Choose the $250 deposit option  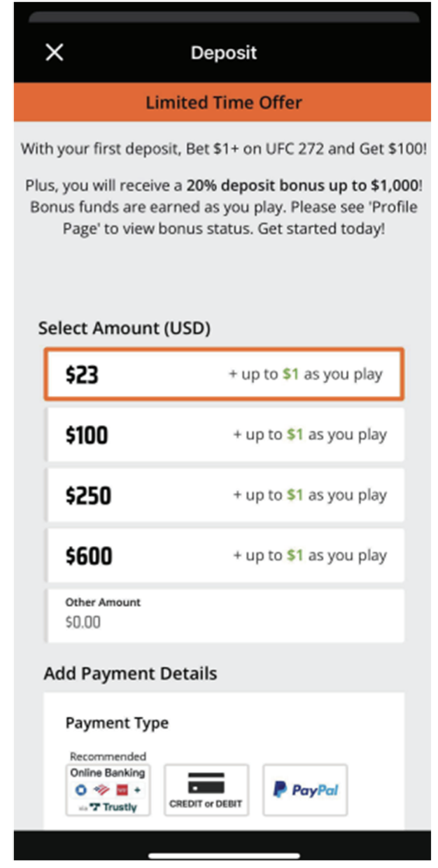(x=224, y=496)
